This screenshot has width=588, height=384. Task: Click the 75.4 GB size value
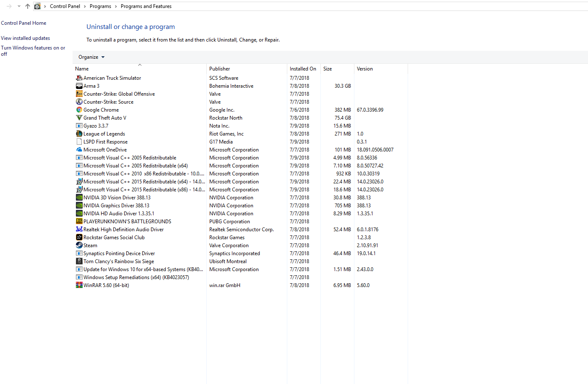pos(343,118)
